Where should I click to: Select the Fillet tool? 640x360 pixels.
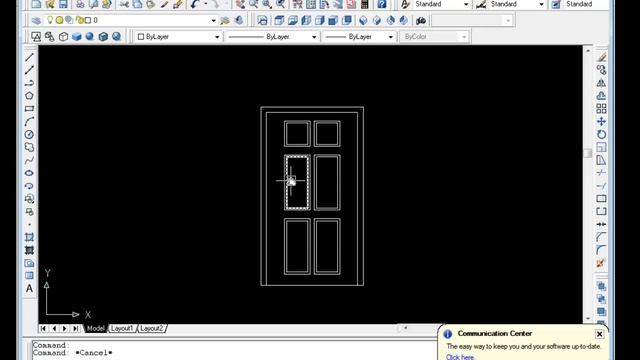601,250
